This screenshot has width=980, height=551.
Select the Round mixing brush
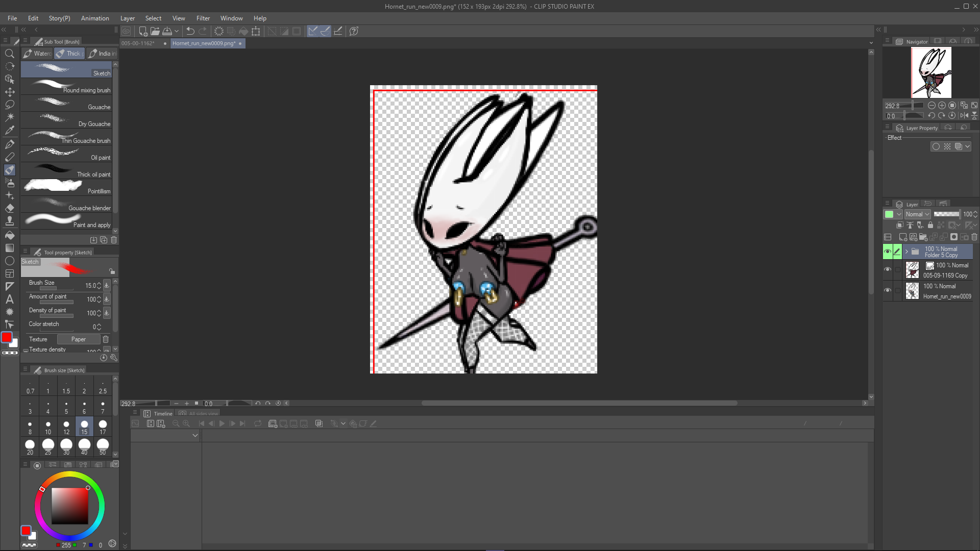66,87
